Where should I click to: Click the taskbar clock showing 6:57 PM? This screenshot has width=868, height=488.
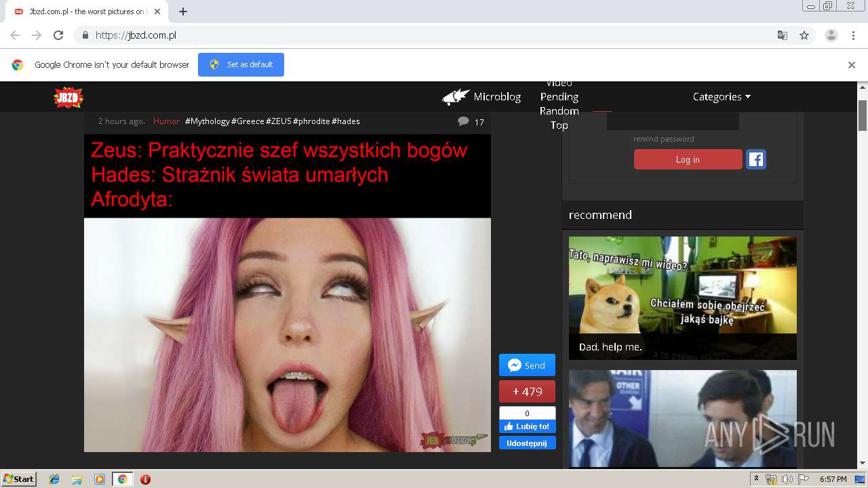coord(833,479)
